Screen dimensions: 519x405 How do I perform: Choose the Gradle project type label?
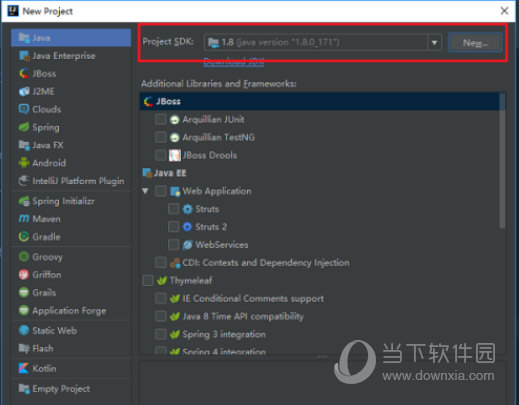click(46, 237)
